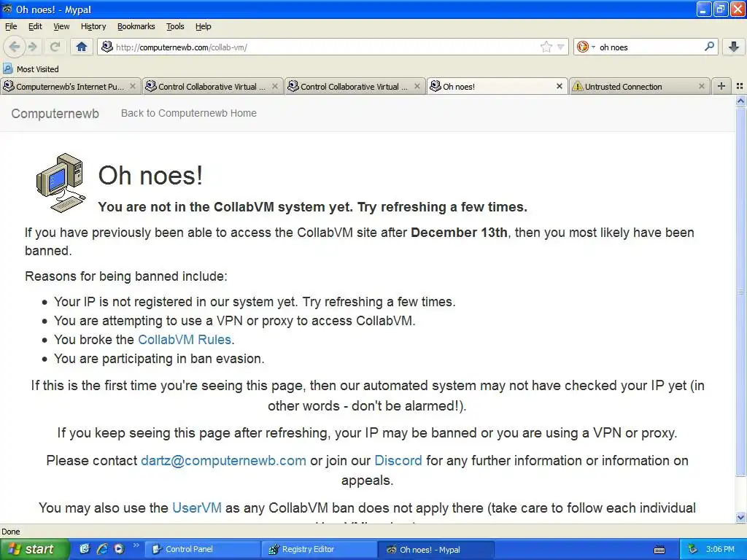
Task: Click the browser Back arrow button
Action: [x=15, y=47]
